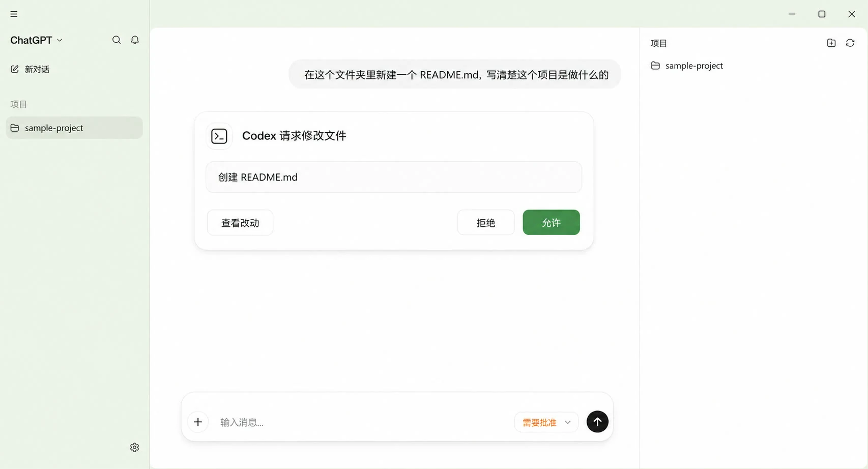This screenshot has height=469, width=868.
Task: Click the Codex 请求修改文件 card title
Action: click(294, 136)
